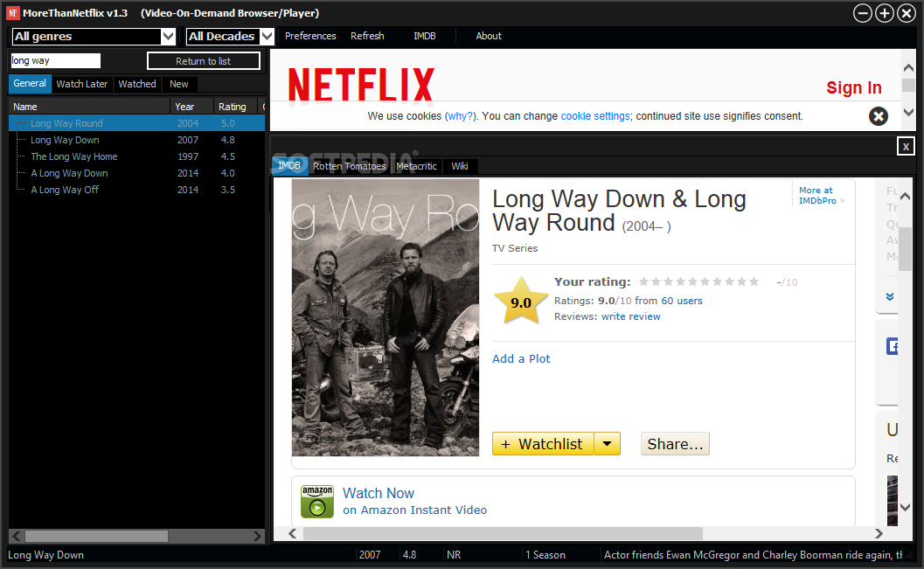Screen dimensions: 924x569
Task: Click the left arrow of the IMDb page's horizontal scrollbar
Action: [292, 534]
